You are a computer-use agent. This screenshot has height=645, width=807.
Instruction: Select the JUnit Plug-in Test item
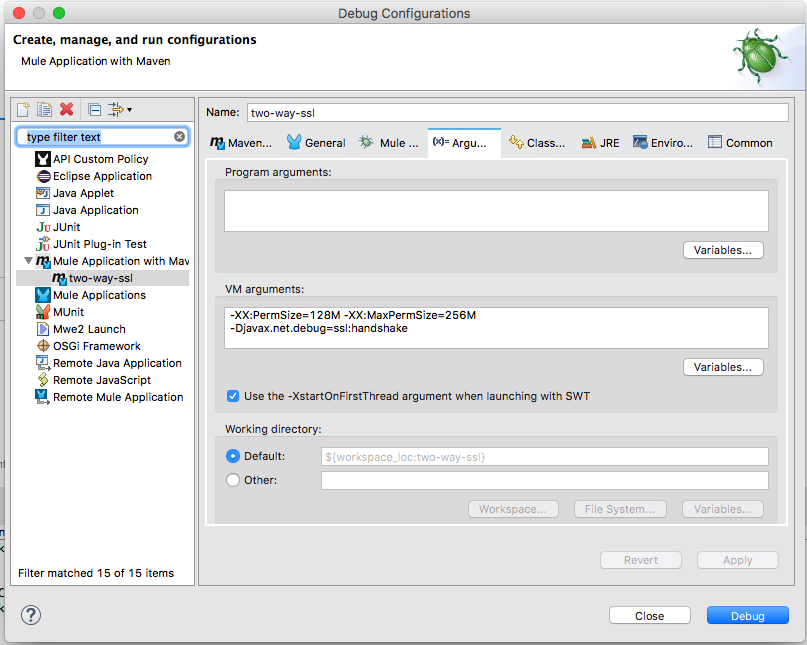point(99,244)
